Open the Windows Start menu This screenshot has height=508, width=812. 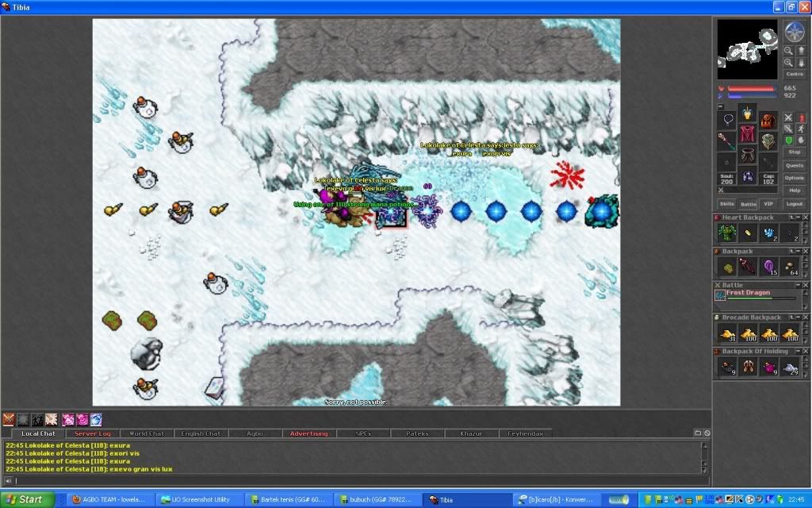tap(28, 500)
